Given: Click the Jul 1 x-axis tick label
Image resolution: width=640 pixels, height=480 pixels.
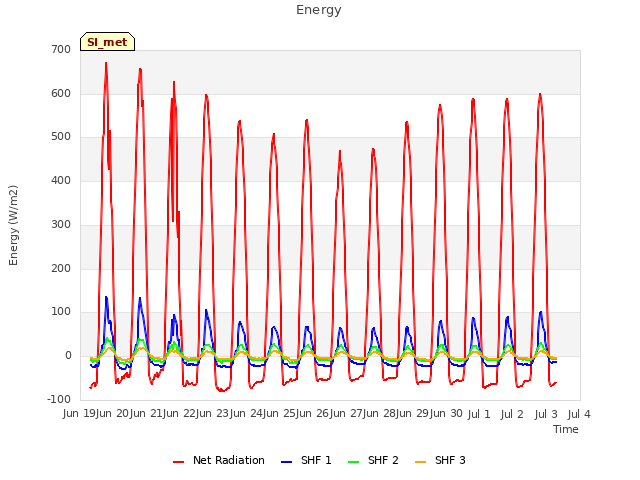Looking at the screenshot, I should point(479,414).
